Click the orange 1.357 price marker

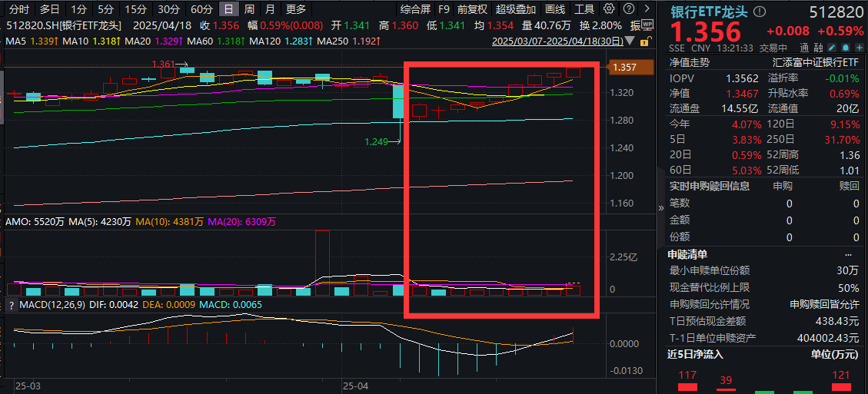[624, 68]
